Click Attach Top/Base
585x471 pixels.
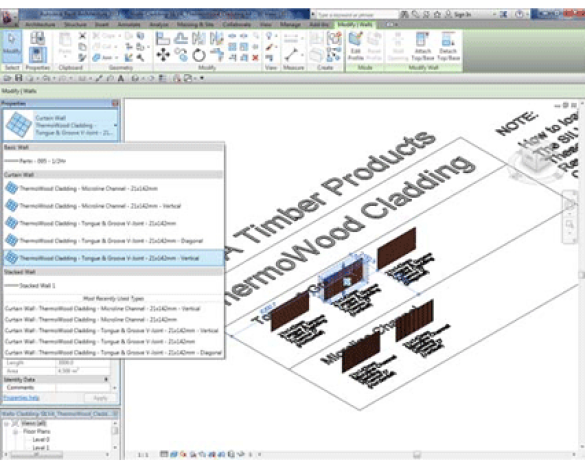pos(422,46)
